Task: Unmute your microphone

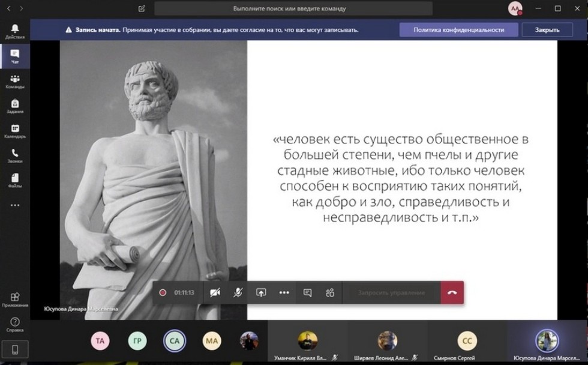Action: (239, 292)
